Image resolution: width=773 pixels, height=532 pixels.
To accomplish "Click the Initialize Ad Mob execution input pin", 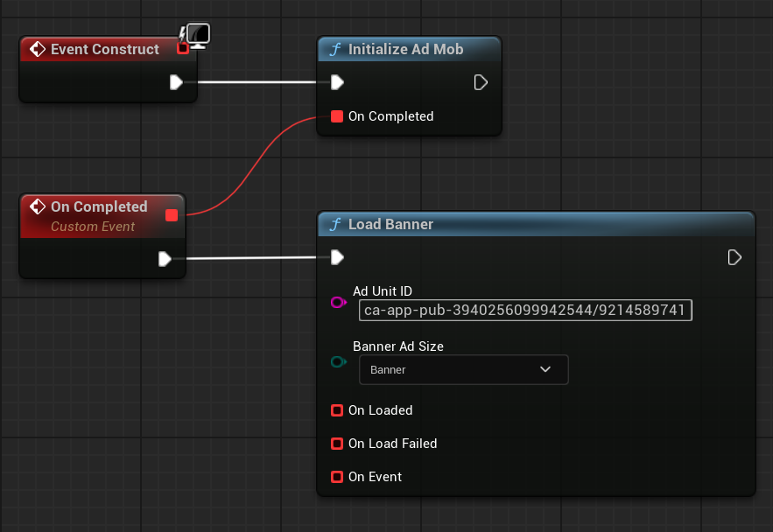I will tap(337, 82).
